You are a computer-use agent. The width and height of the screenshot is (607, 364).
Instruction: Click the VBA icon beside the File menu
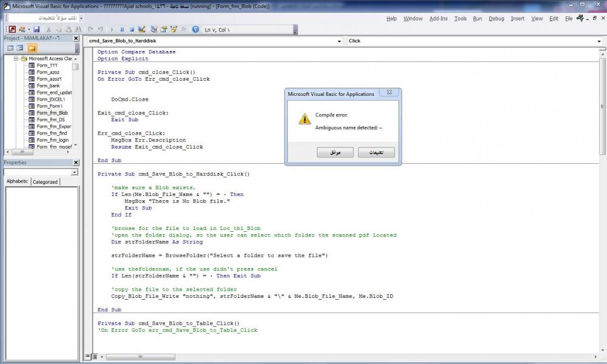[x=580, y=18]
